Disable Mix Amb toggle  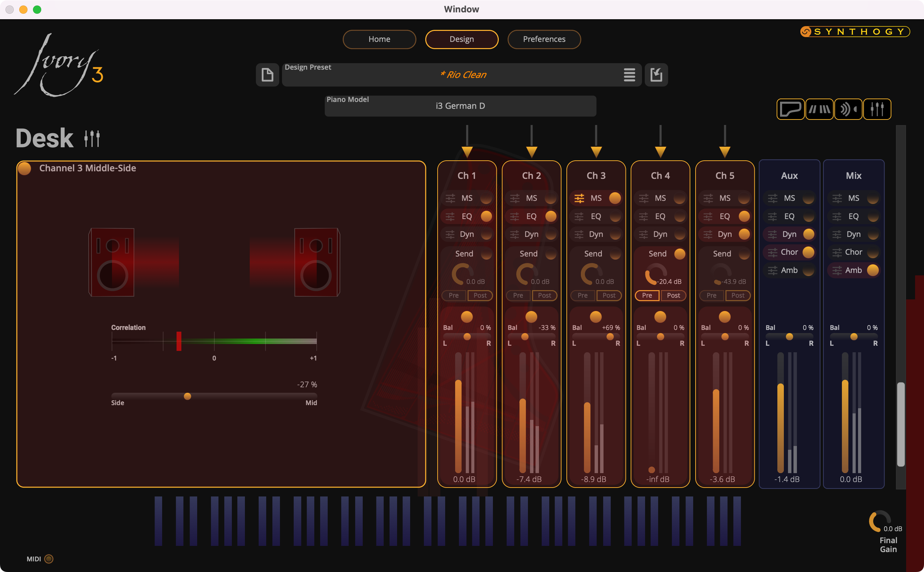[872, 271]
